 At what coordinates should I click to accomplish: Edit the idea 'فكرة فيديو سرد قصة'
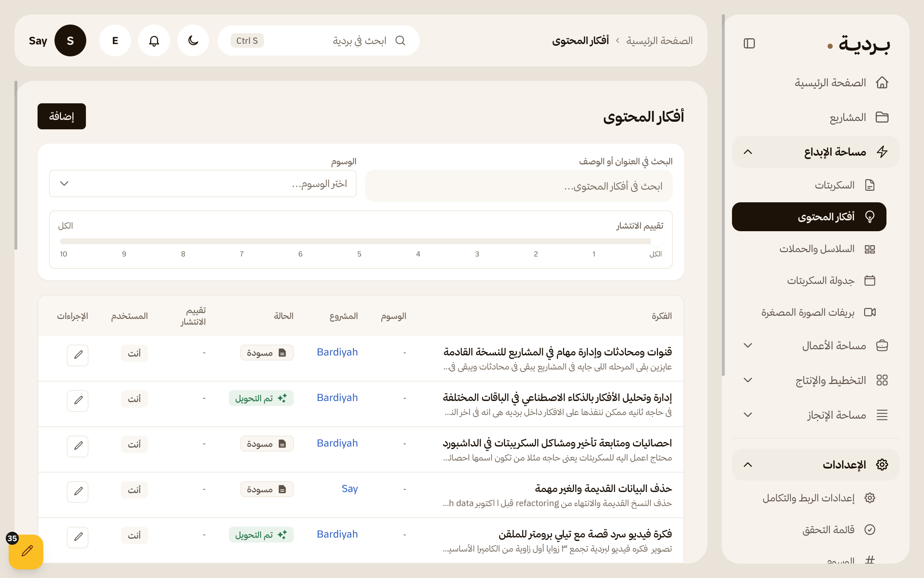pyautogui.click(x=78, y=537)
